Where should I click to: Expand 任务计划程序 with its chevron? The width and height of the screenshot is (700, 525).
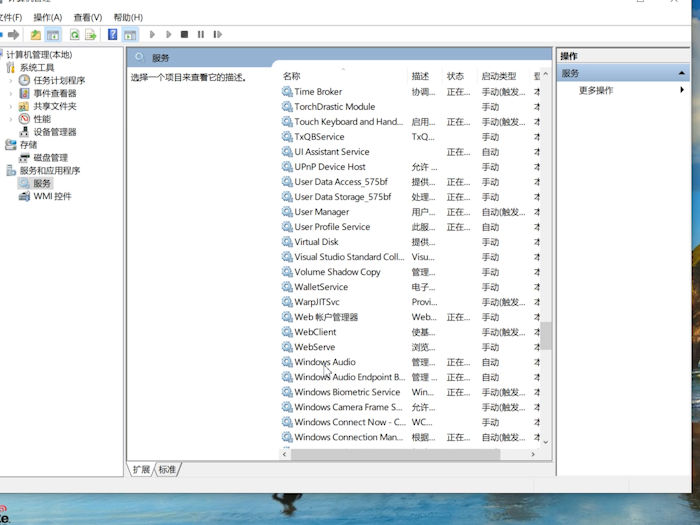pyautogui.click(x=11, y=81)
